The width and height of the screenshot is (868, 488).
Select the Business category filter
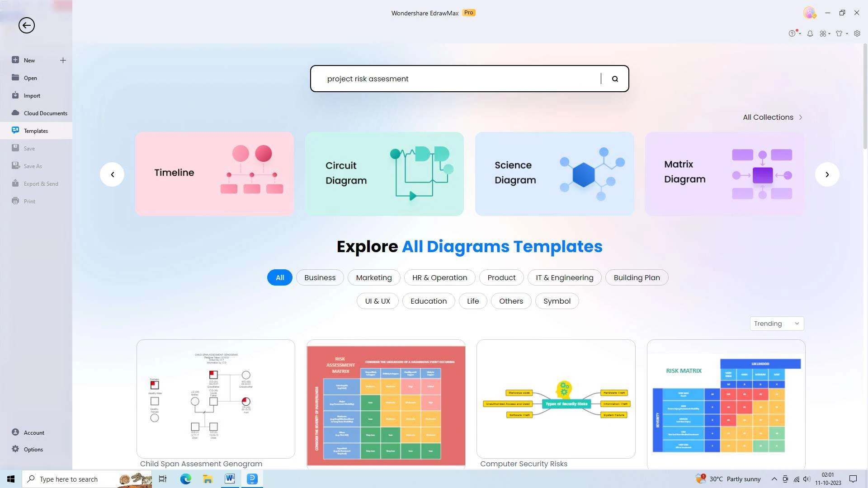click(x=320, y=277)
